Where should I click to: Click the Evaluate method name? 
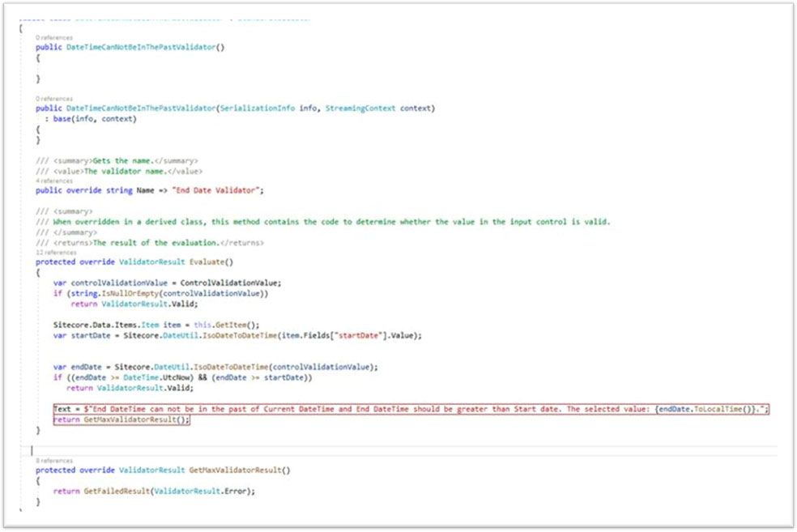(207, 262)
